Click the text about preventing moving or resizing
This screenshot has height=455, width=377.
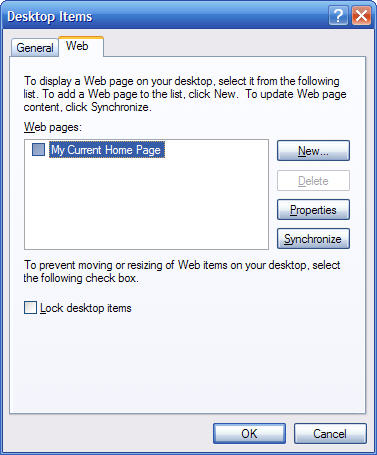click(x=182, y=271)
